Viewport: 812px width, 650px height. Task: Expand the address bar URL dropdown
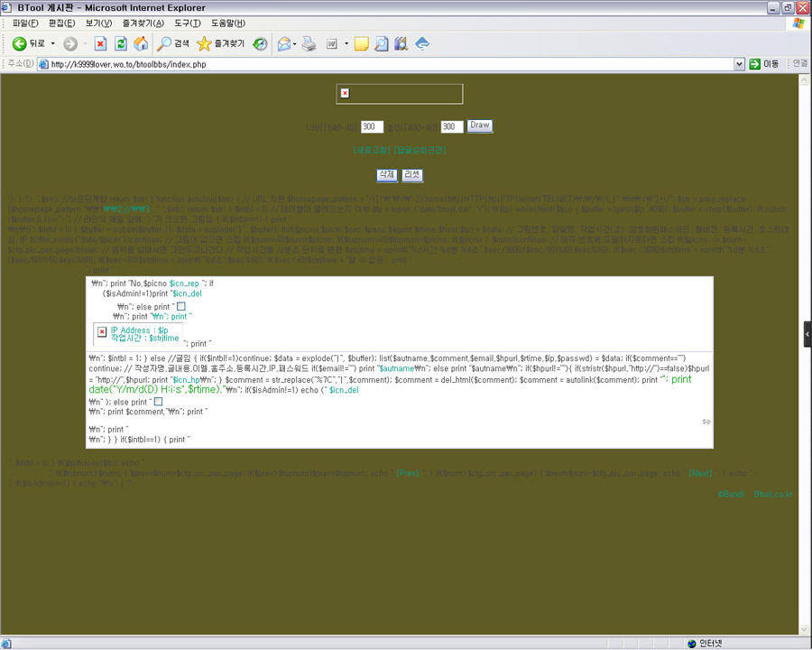click(x=740, y=64)
